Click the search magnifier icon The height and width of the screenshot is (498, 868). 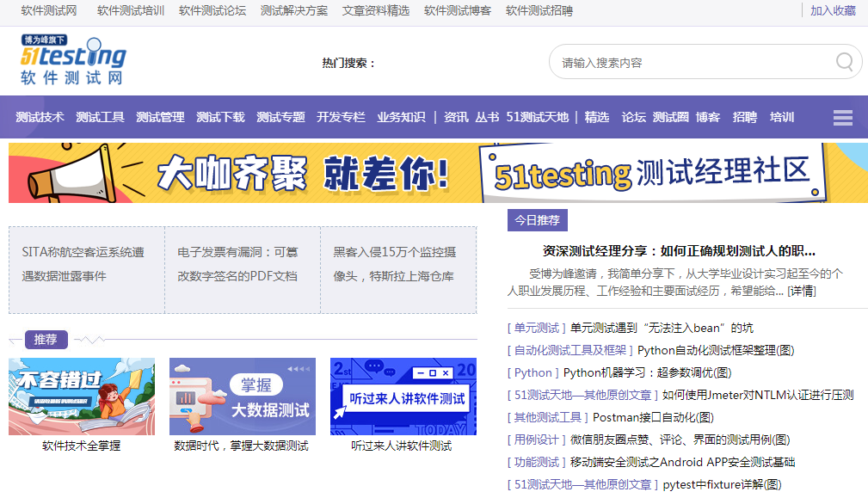(844, 61)
